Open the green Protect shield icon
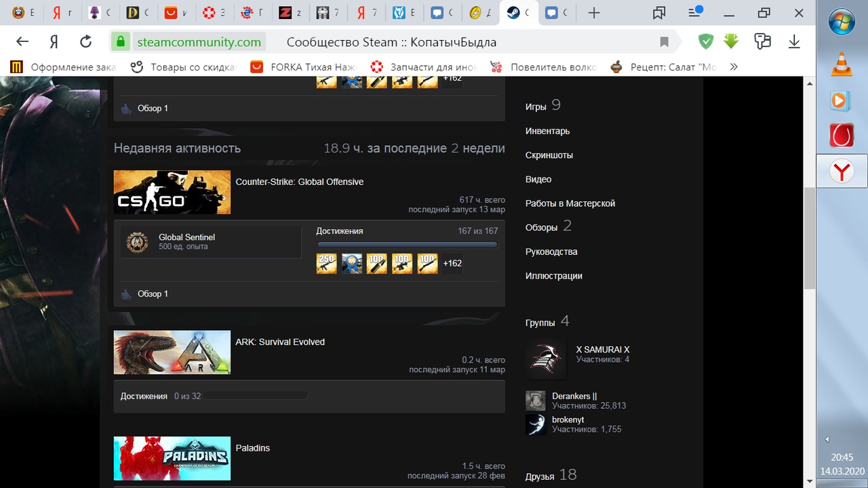The height and width of the screenshot is (488, 868). (706, 42)
